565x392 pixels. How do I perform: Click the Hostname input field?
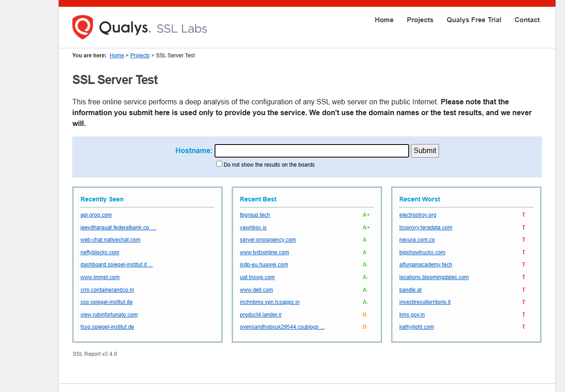[x=312, y=150]
